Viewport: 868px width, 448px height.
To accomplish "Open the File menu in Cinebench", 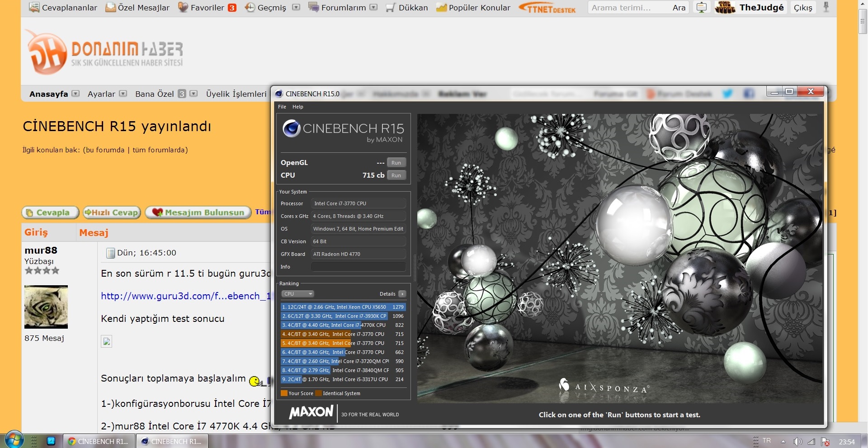I will (x=282, y=107).
